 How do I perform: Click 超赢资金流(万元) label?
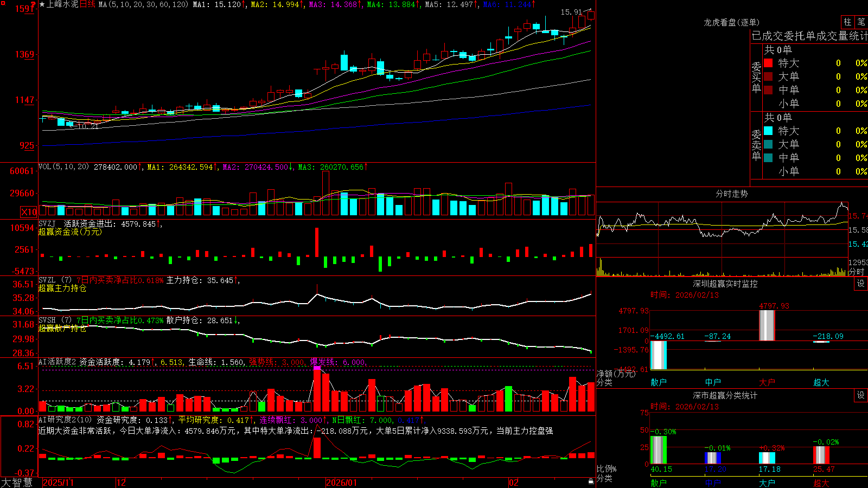(70, 232)
